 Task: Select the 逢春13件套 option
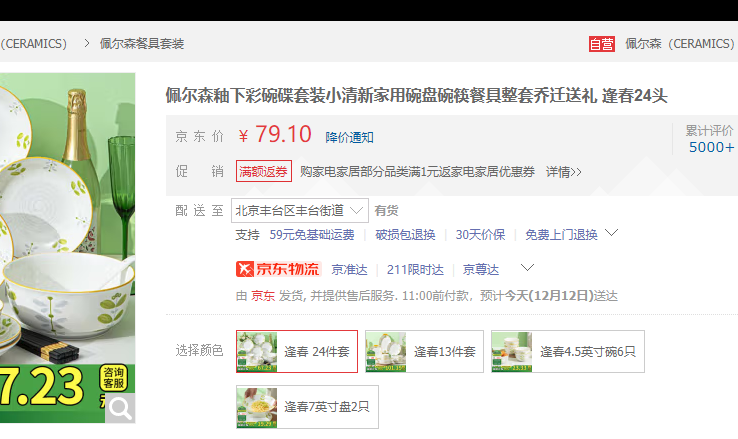tap(424, 351)
